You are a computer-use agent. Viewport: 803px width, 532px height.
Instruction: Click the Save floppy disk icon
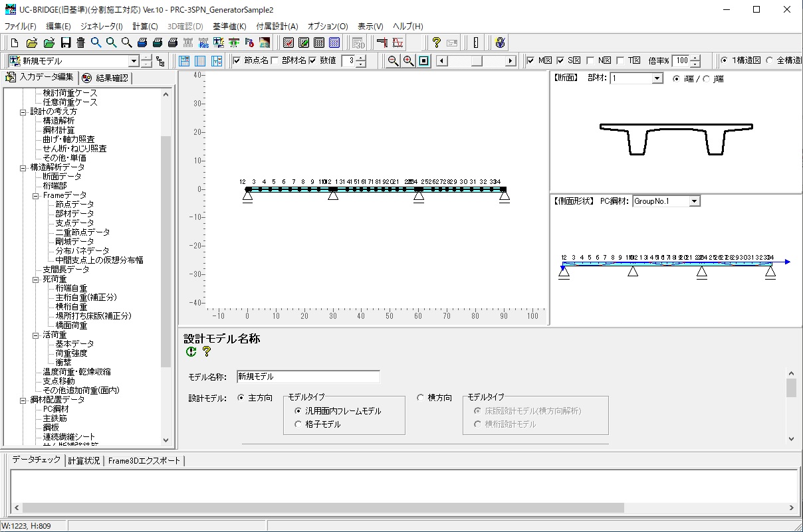tap(65, 43)
